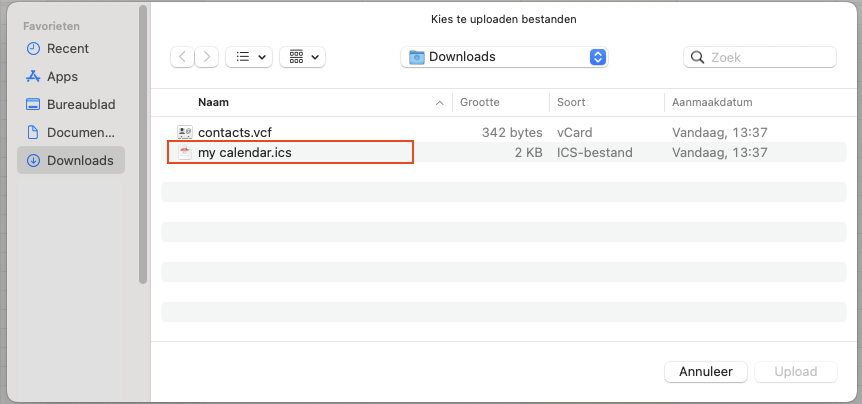Viewport: 862px width, 404px height.
Task: Open the grouping options grid dropdown
Action: point(302,57)
